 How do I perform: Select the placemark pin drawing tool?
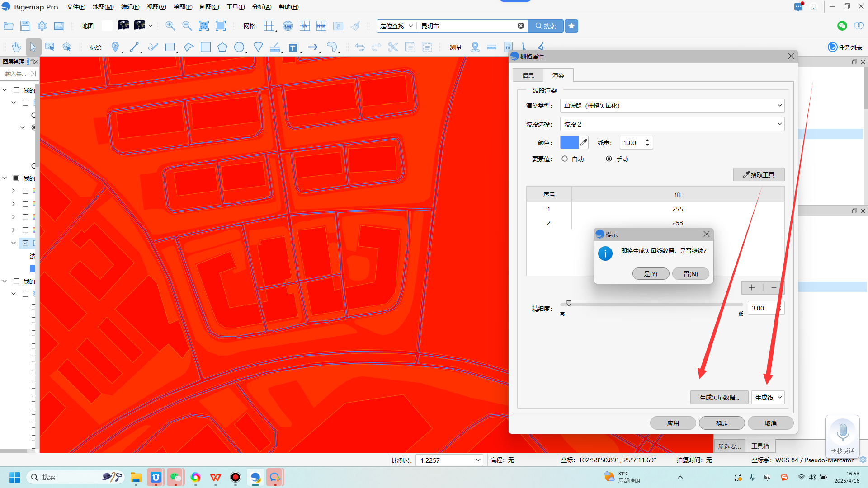pyautogui.click(x=115, y=47)
